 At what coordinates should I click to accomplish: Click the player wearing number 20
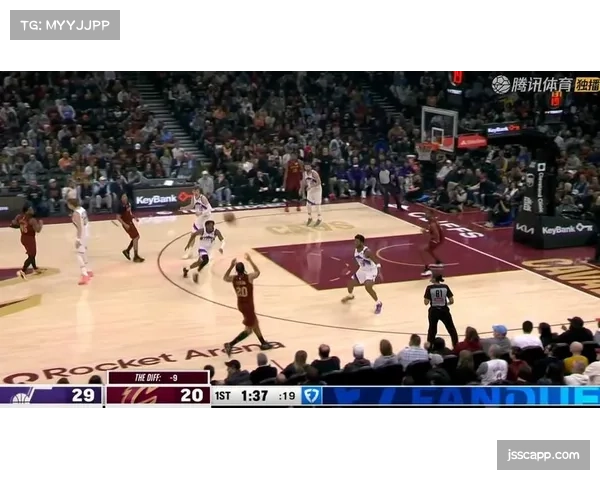click(243, 300)
